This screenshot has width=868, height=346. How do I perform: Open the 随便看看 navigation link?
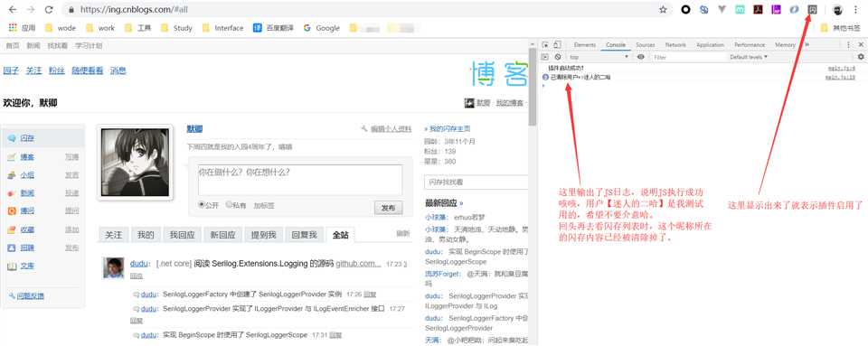click(x=88, y=70)
